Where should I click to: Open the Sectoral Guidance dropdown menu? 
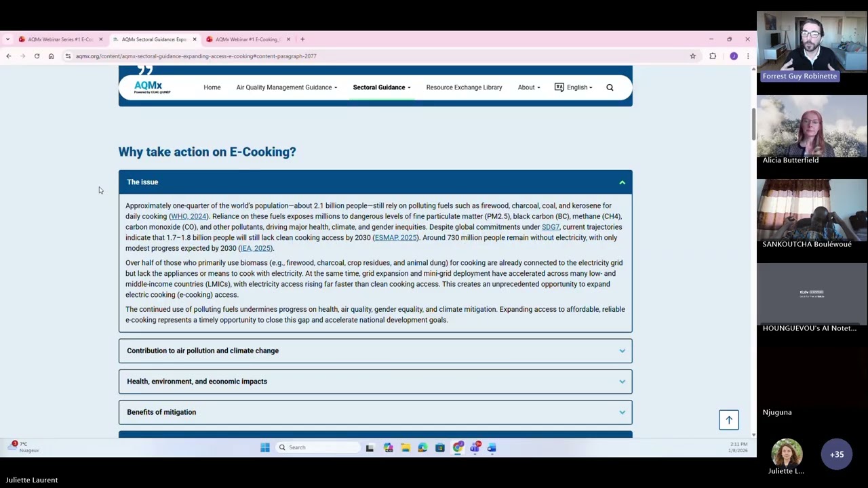(382, 87)
